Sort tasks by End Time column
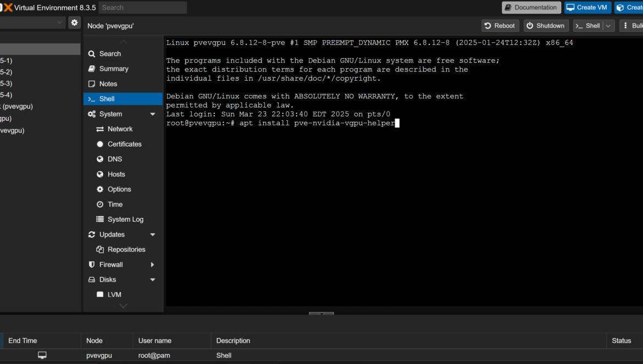Viewport: 643px width, 364px height. (42, 340)
